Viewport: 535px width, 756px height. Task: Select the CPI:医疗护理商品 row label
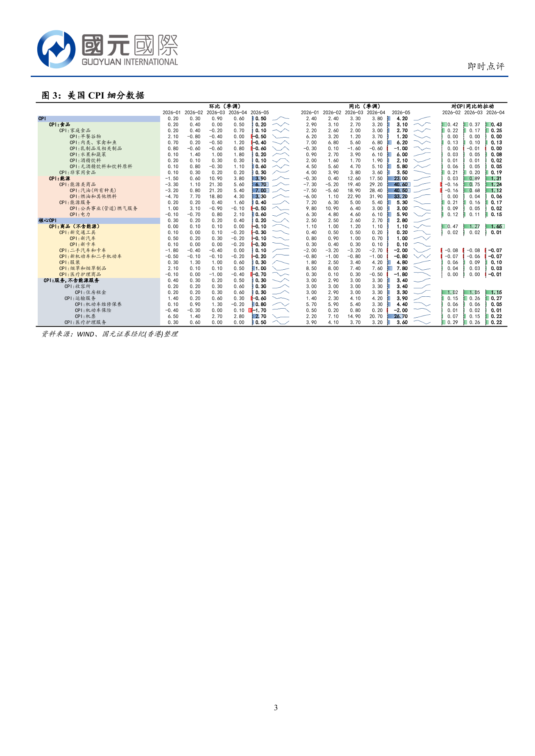pyautogui.click(x=80, y=275)
